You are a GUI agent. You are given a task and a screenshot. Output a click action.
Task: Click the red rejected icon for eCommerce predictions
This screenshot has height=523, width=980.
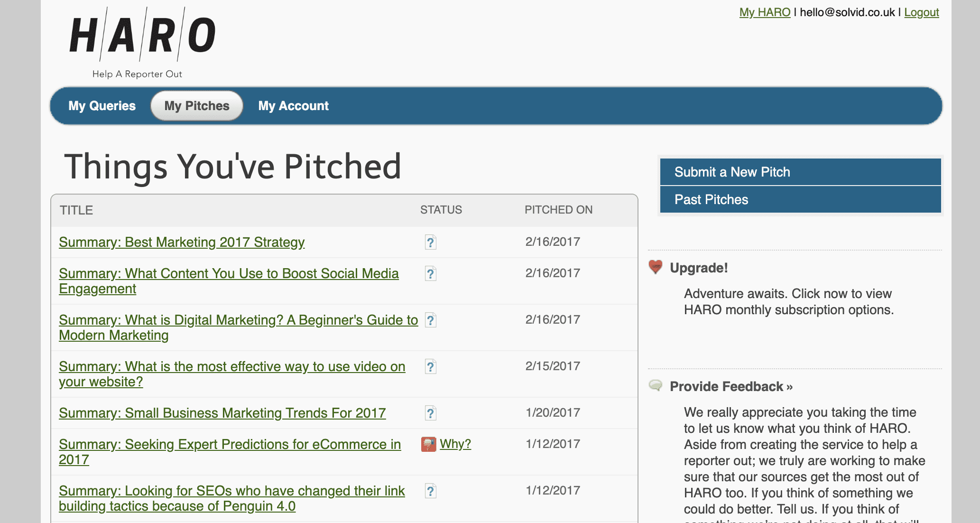coord(429,444)
